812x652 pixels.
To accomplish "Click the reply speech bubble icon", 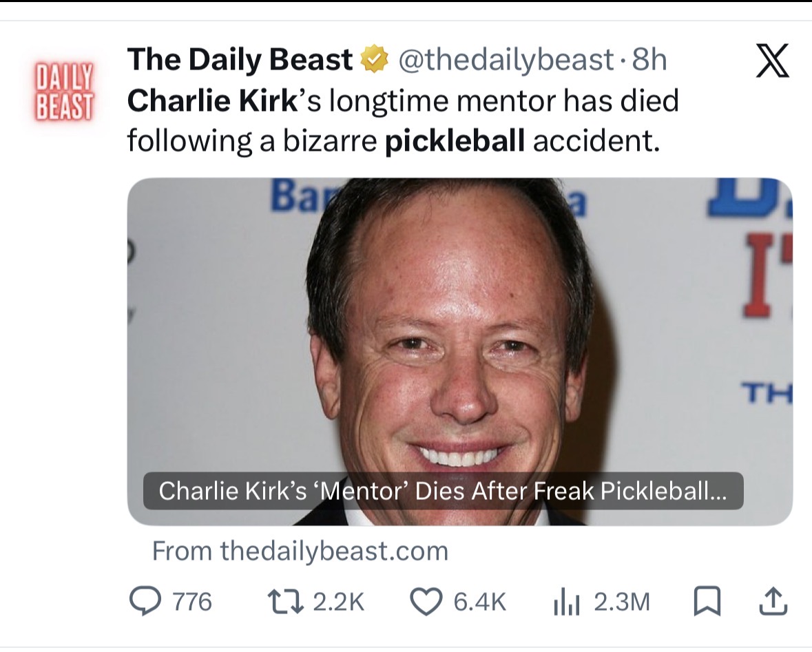I will [x=145, y=601].
